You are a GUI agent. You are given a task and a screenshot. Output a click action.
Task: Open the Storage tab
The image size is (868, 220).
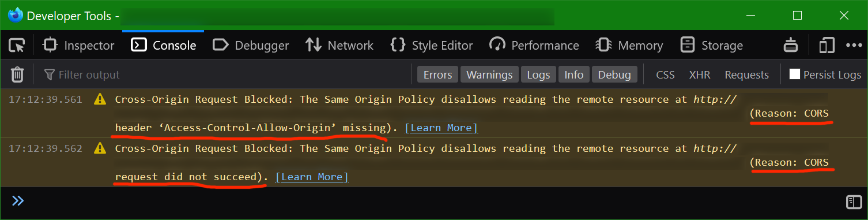[x=712, y=45]
